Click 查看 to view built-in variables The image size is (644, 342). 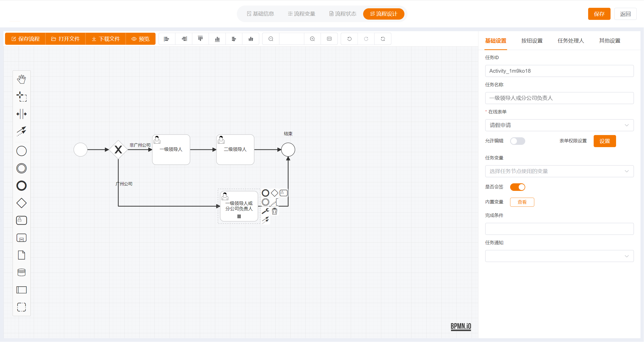tap(522, 202)
